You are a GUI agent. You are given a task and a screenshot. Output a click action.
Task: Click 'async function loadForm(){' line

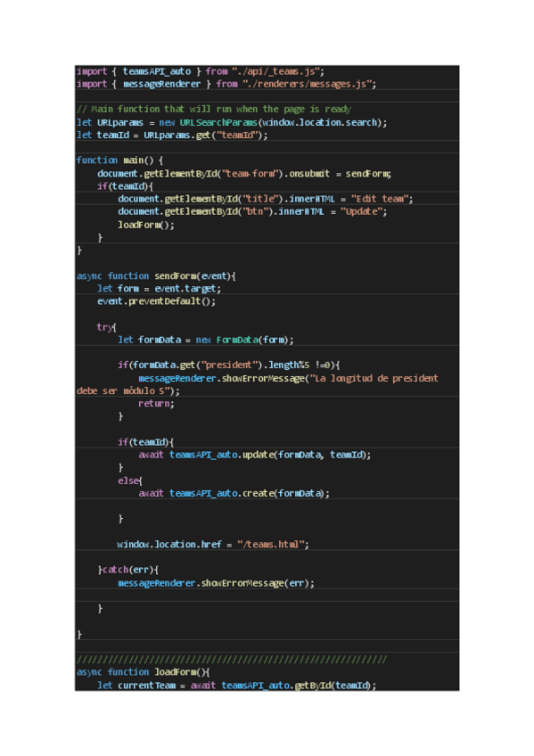pyautogui.click(x=144, y=671)
